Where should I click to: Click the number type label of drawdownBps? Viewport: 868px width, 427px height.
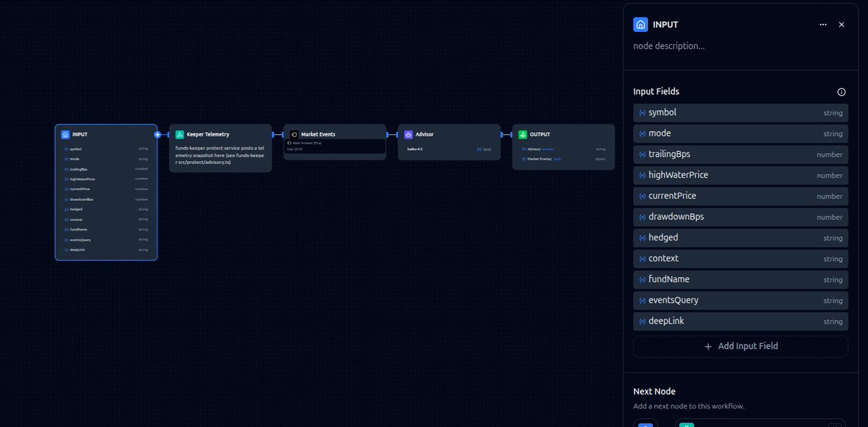point(829,217)
